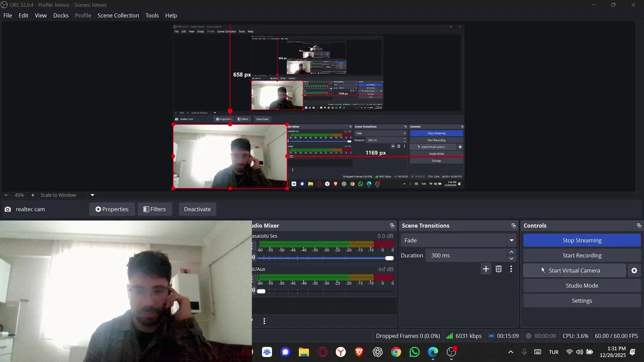This screenshot has width=644, height=362.
Task: Show hidden system tray icons
Action: (511, 352)
